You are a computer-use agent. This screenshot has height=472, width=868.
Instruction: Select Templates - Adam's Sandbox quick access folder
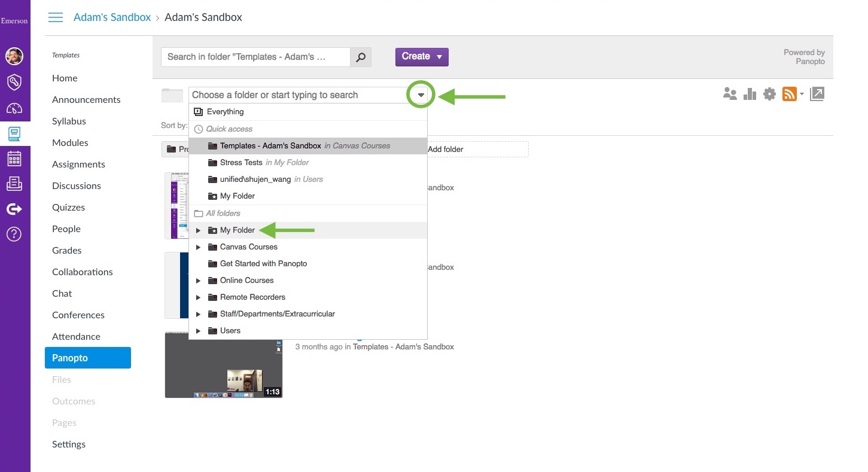pyautogui.click(x=308, y=146)
